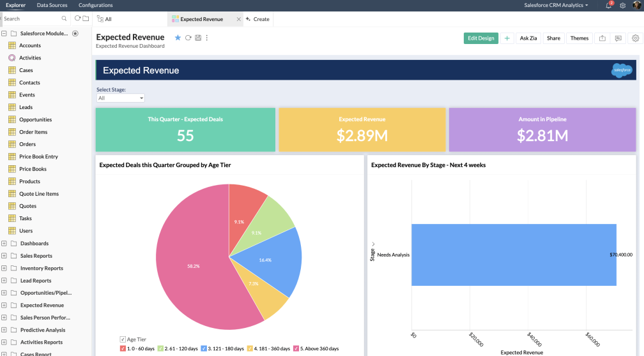The width and height of the screenshot is (644, 356).
Task: Toggle the Age Tier legend checkbox
Action: (123, 339)
